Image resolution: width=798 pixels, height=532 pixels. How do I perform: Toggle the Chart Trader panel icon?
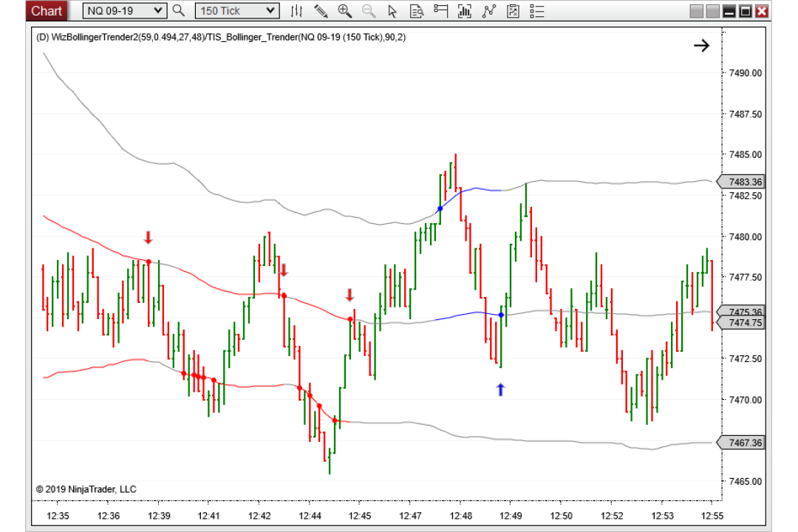(x=440, y=10)
